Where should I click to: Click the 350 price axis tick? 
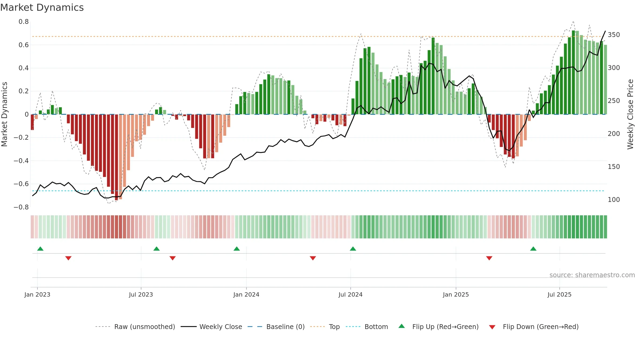tap(614, 35)
